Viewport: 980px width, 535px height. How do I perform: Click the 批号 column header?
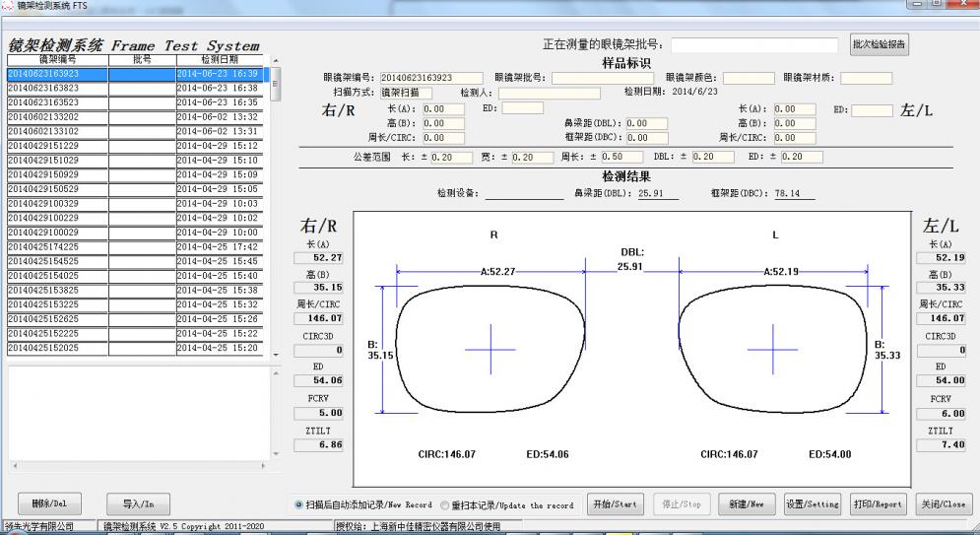142,60
